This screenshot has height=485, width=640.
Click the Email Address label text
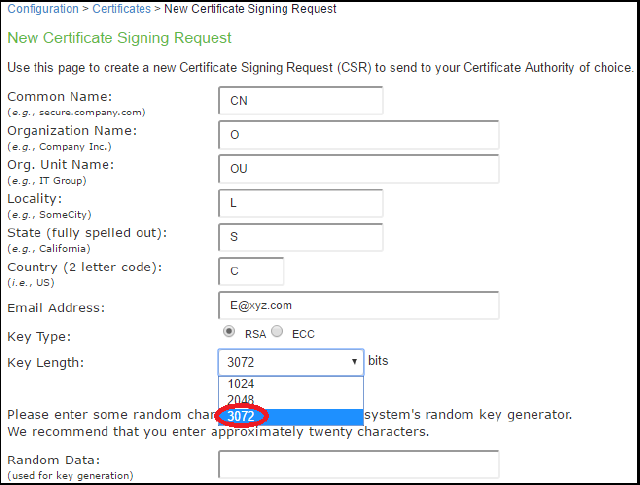55,308
